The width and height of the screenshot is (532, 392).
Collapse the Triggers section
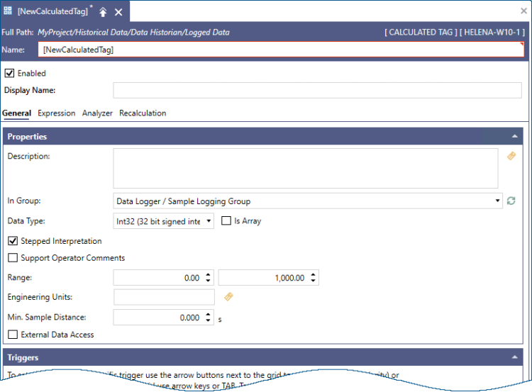click(x=514, y=358)
